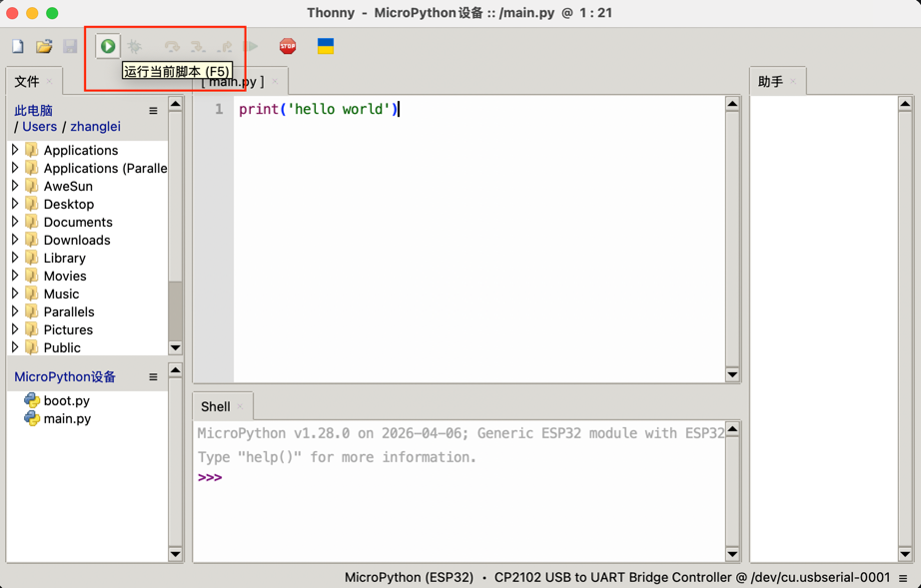Select the main.py editor tab
The image size is (921, 588).
pyautogui.click(x=233, y=82)
